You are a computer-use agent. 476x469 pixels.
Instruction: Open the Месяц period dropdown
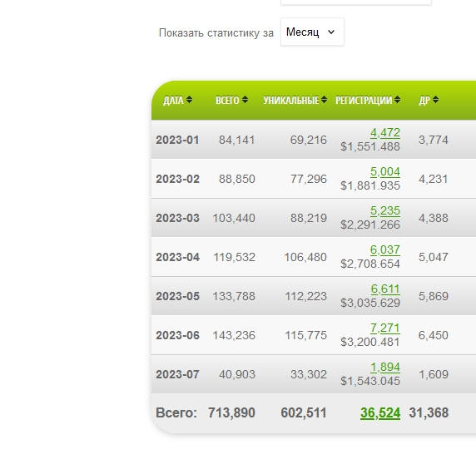click(312, 32)
